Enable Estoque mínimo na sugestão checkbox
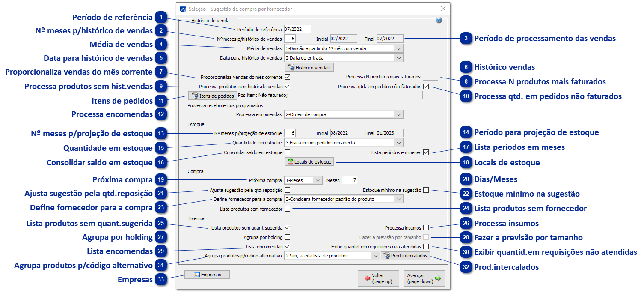Viewport: 644px width, 296px height. point(426,190)
